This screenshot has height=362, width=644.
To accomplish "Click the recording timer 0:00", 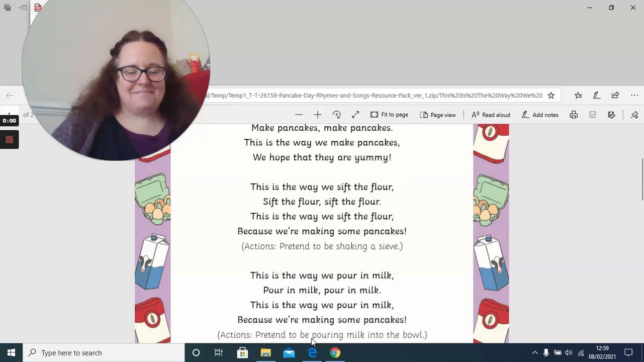I will (x=9, y=121).
